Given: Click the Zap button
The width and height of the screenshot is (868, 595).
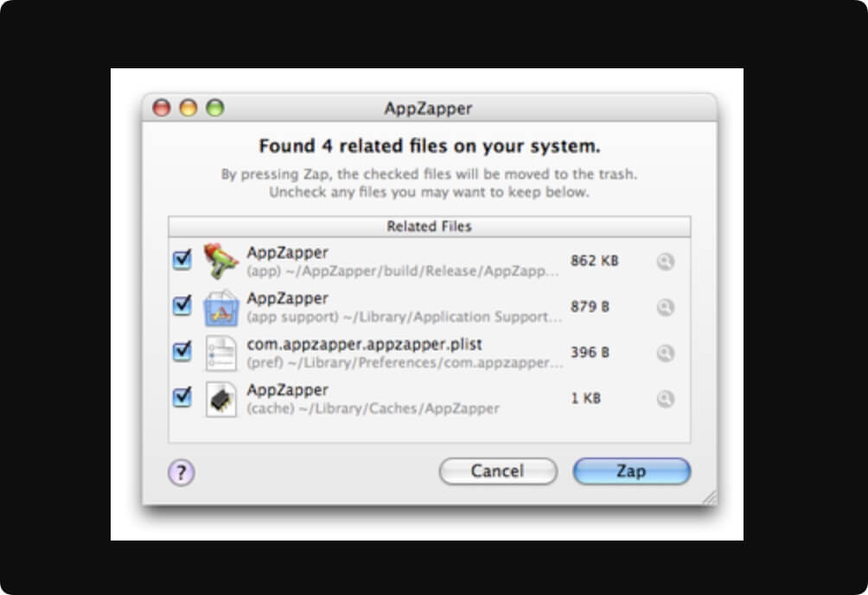Looking at the screenshot, I should pyautogui.click(x=632, y=471).
